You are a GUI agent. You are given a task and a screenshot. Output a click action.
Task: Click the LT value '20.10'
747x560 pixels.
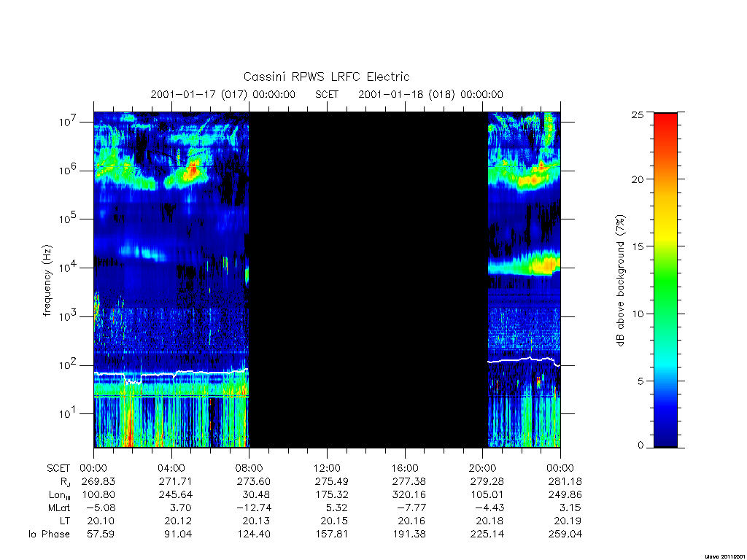tap(101, 521)
